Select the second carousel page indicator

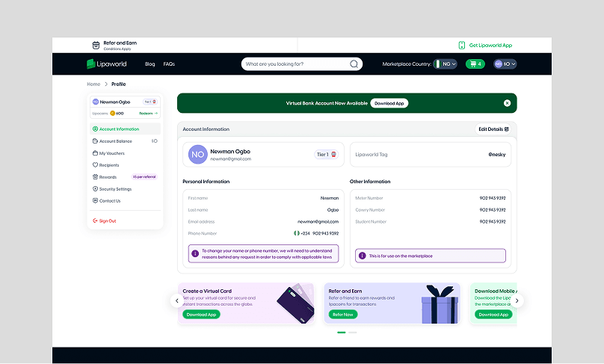click(x=353, y=333)
